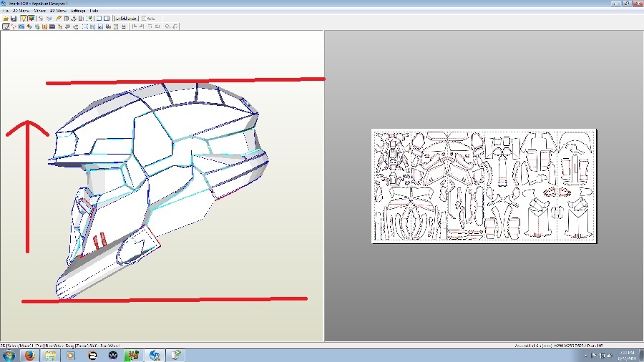The width and height of the screenshot is (644, 362).
Task: Click the Parts count status bar text
Action: (x=594, y=346)
